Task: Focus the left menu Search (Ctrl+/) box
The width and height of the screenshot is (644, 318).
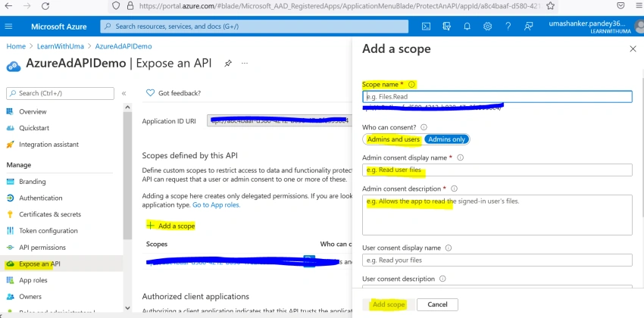Action: click(x=61, y=94)
